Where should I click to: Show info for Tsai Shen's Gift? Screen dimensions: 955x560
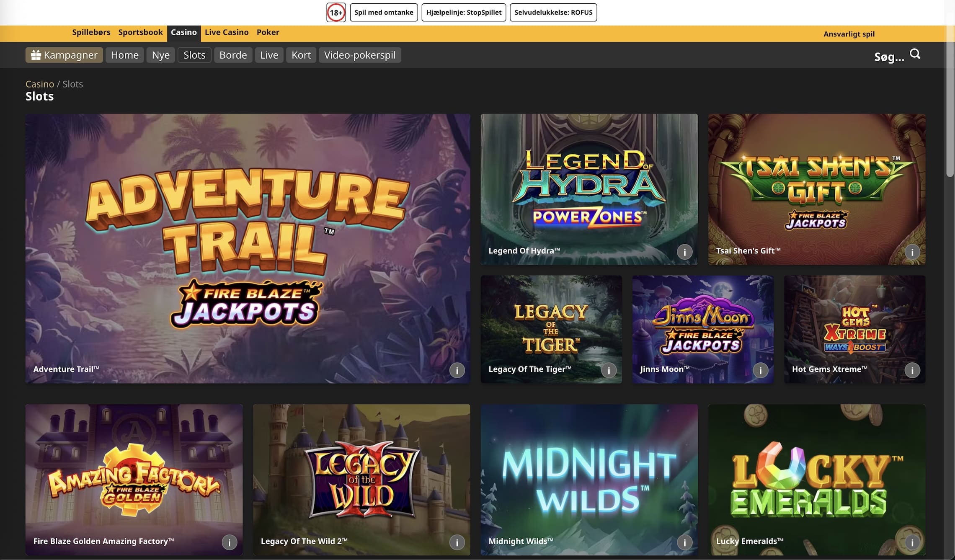pos(912,252)
